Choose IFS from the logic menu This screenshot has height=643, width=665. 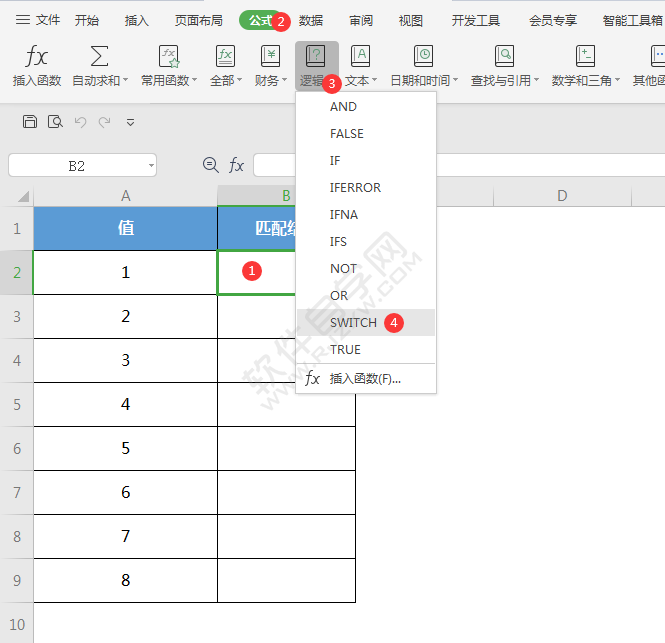(x=366, y=241)
